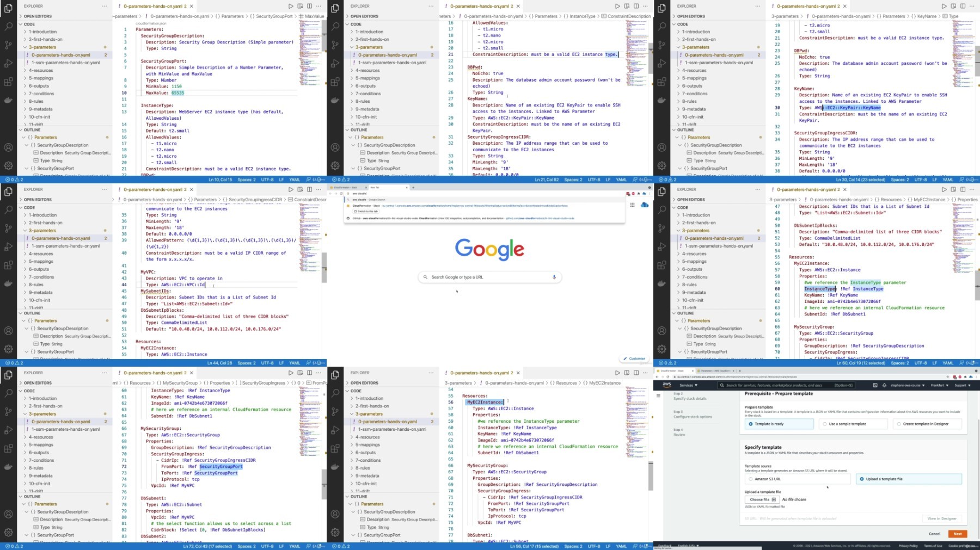
Task: Click the AWS services search field
Action: pyautogui.click(x=786, y=385)
